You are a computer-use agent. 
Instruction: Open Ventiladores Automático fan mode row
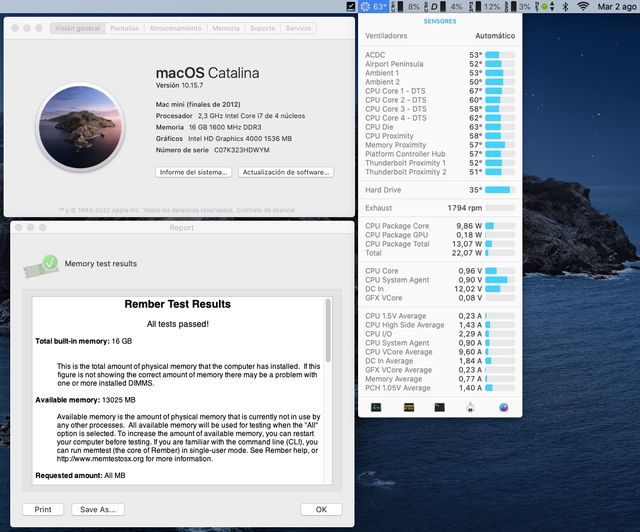point(440,36)
